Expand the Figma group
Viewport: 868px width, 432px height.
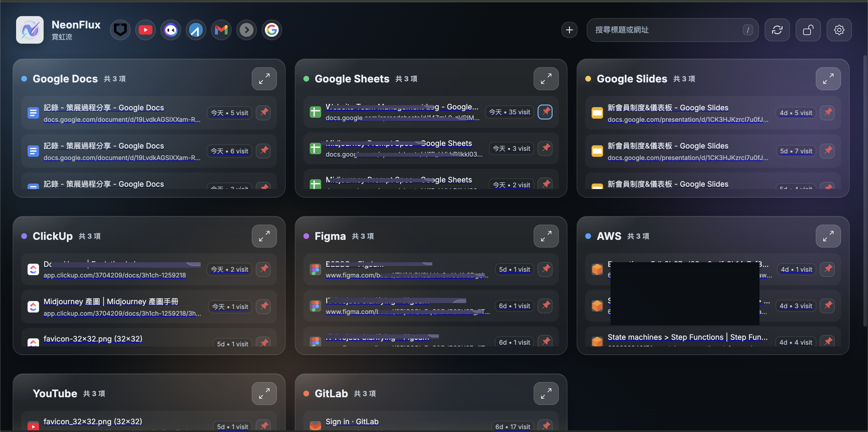(x=546, y=236)
